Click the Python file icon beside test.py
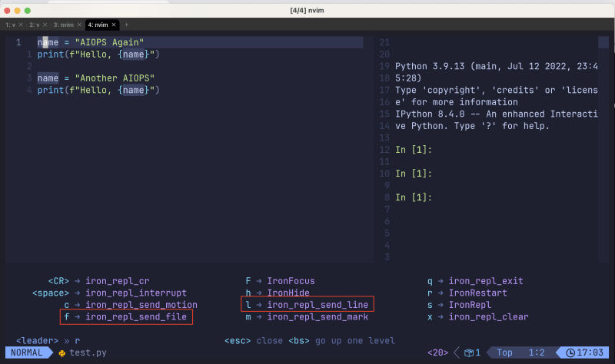The image size is (615, 364). (62, 353)
